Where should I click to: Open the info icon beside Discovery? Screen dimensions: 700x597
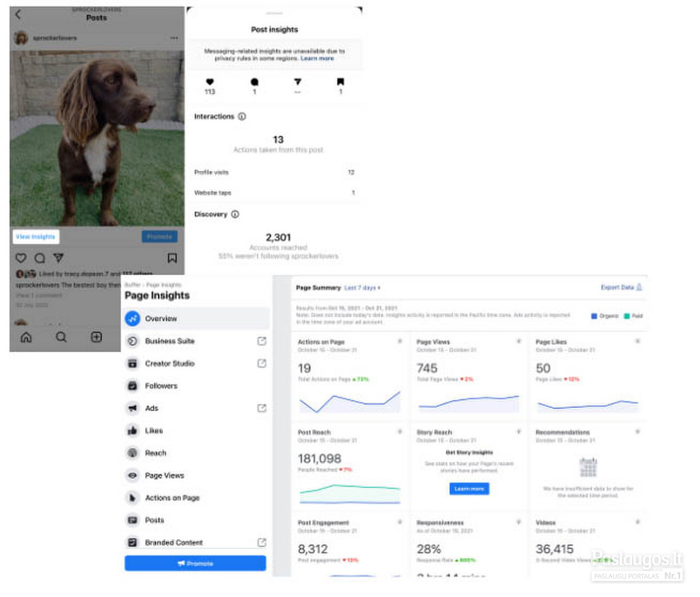click(236, 214)
